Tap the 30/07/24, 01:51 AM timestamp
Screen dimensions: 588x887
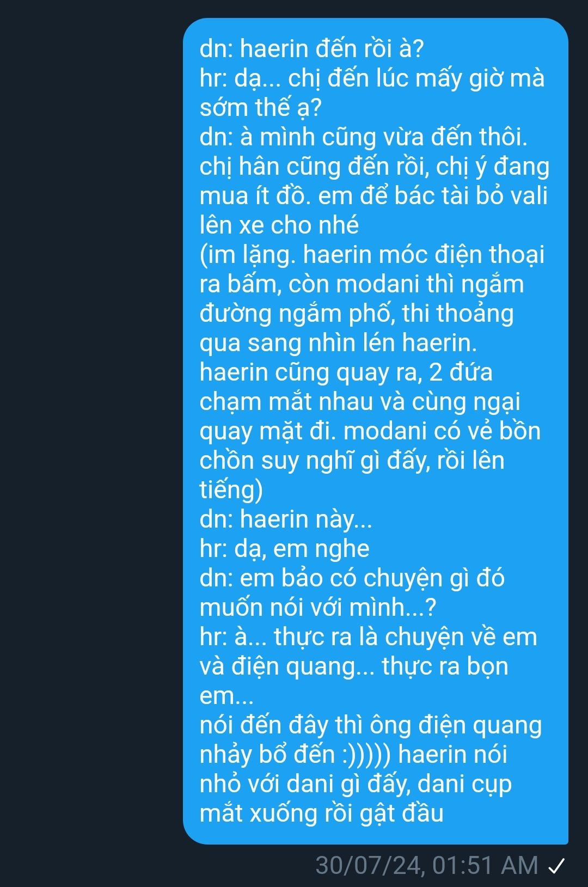(427, 865)
